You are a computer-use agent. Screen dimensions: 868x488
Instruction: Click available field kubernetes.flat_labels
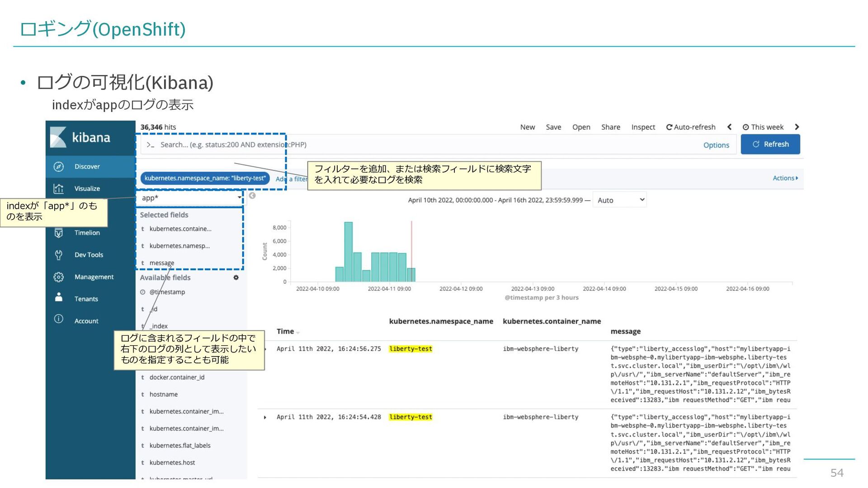180,446
